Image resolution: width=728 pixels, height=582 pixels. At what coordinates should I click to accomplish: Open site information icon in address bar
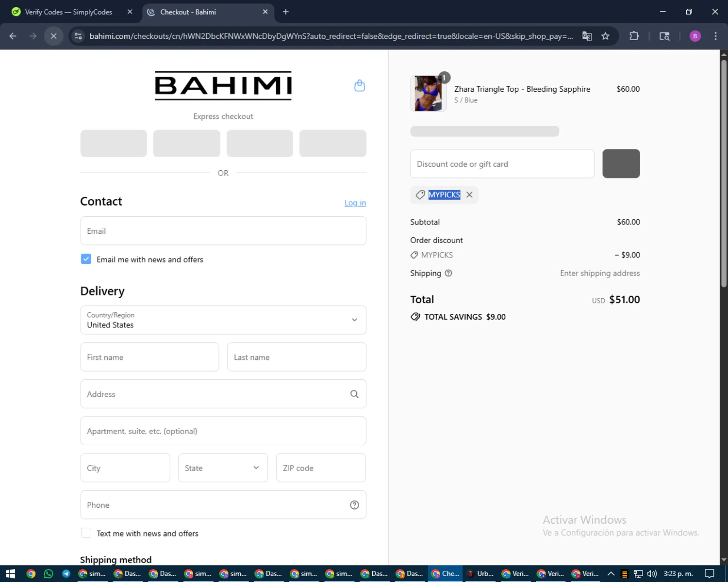click(78, 36)
